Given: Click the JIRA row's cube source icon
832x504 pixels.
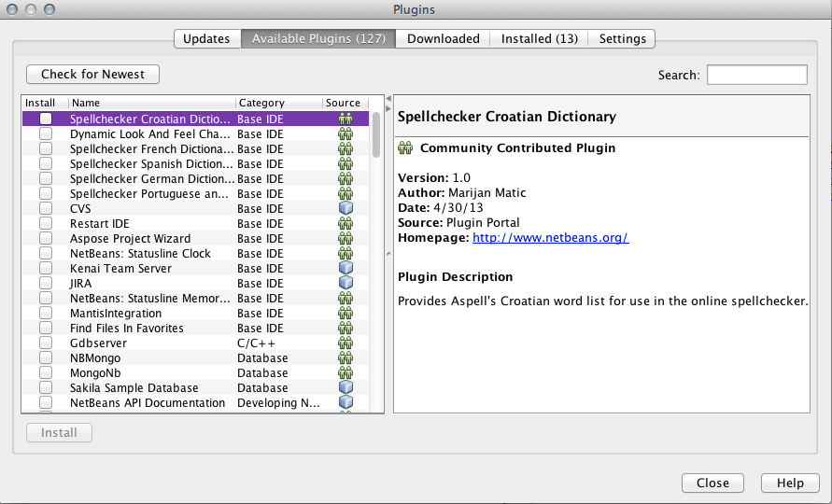Looking at the screenshot, I should [345, 284].
